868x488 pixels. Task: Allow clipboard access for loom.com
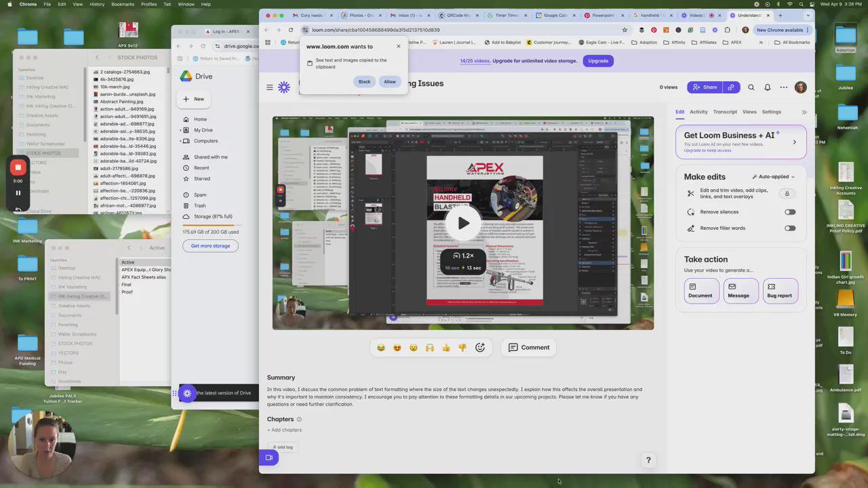[390, 82]
